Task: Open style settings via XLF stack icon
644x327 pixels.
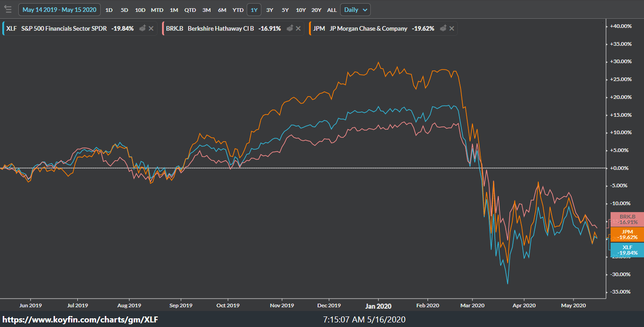Action: pos(143,28)
